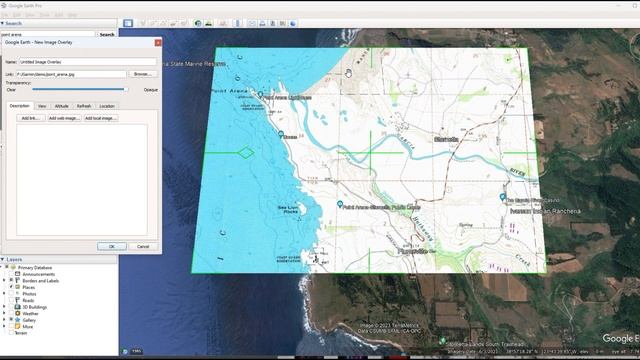640x360 pixels.
Task: Click the Add Image Overlay toolbar icon
Action: (x=173, y=23)
